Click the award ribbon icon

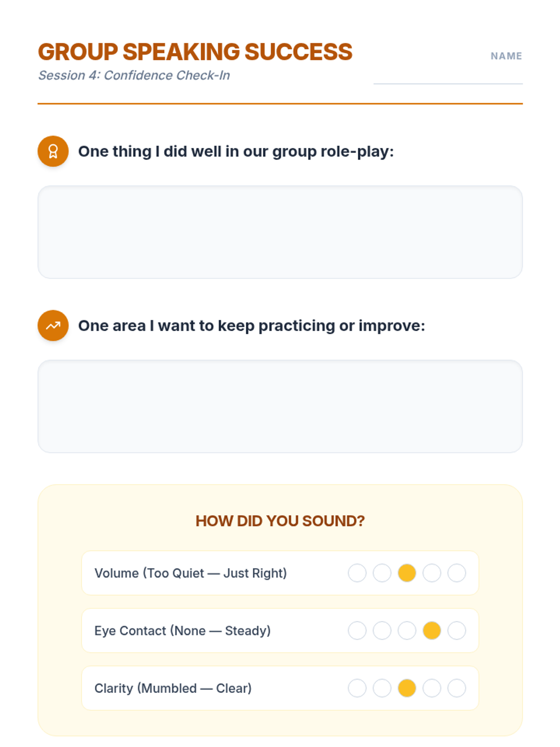pyautogui.click(x=53, y=151)
